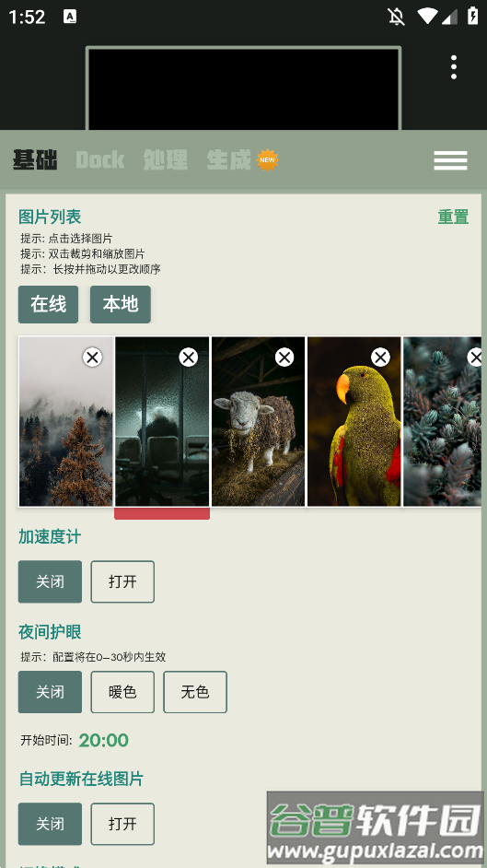Screen dimensions: 487x868
Task: Remove the sheep image from list
Action: click(x=284, y=357)
